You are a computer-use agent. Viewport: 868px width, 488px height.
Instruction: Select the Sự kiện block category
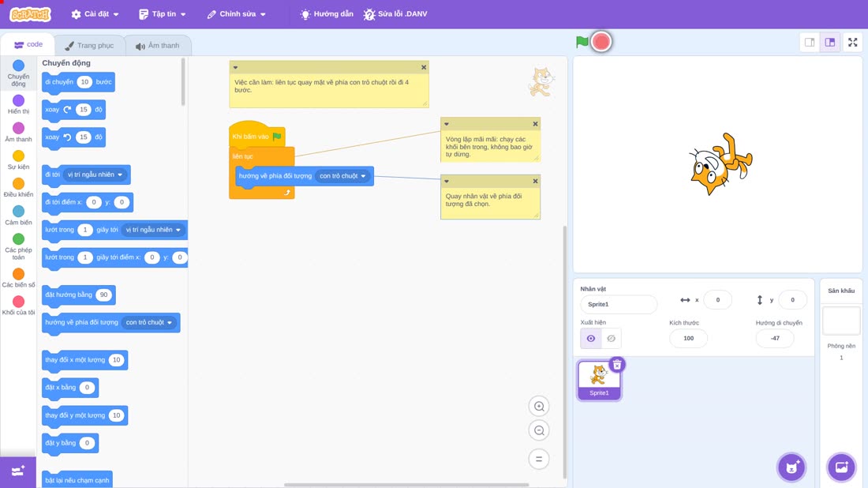click(x=18, y=160)
